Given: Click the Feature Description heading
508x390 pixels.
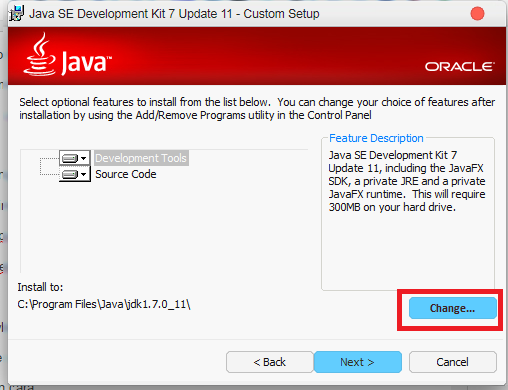Looking at the screenshot, I should pos(376,138).
